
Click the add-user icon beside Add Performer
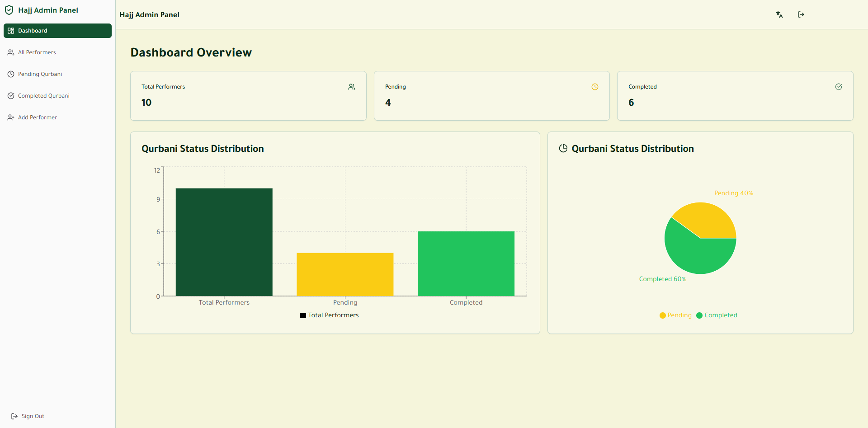(x=10, y=117)
